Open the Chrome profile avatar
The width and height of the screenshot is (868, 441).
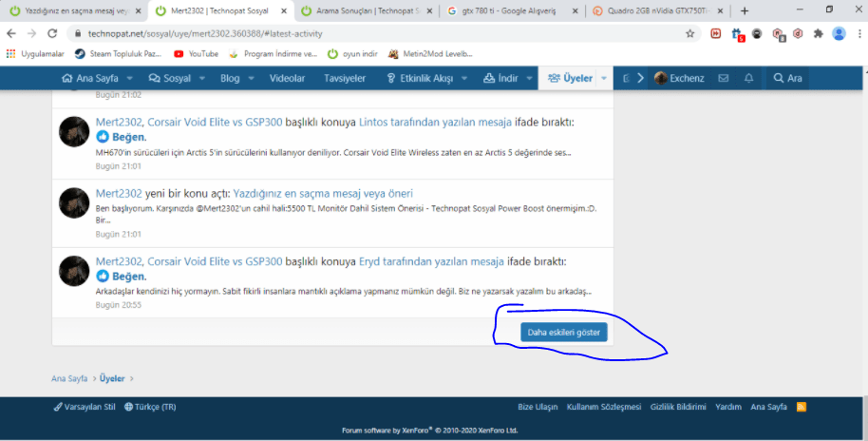840,34
